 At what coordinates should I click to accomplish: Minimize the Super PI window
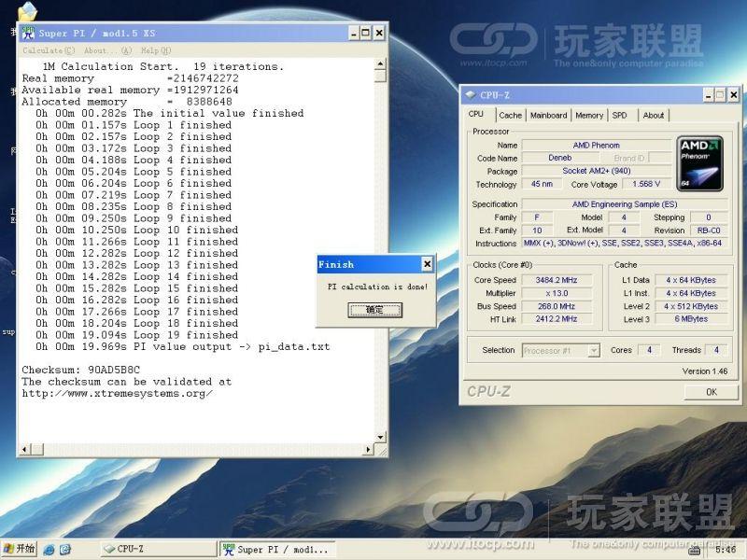(354, 33)
